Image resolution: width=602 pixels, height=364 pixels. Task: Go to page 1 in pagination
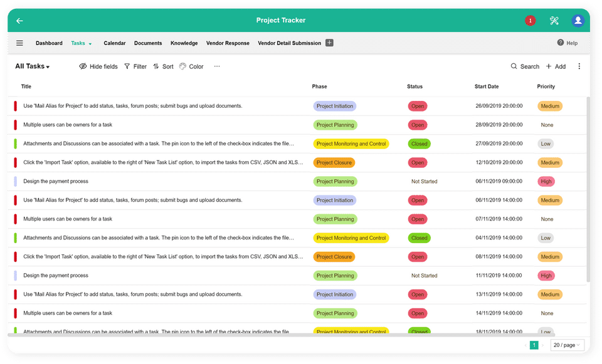click(x=534, y=345)
